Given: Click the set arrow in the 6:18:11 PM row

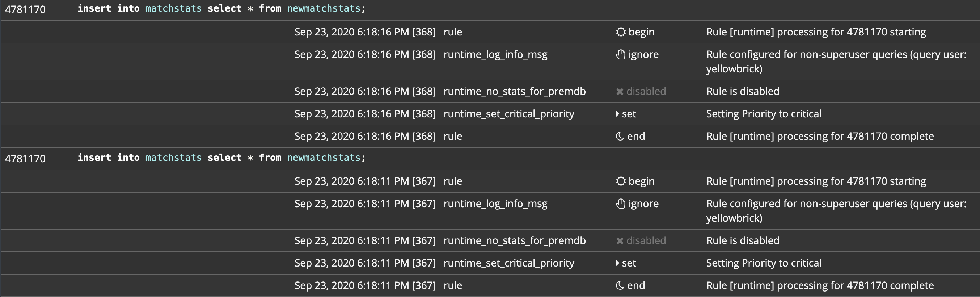Looking at the screenshot, I should [617, 263].
